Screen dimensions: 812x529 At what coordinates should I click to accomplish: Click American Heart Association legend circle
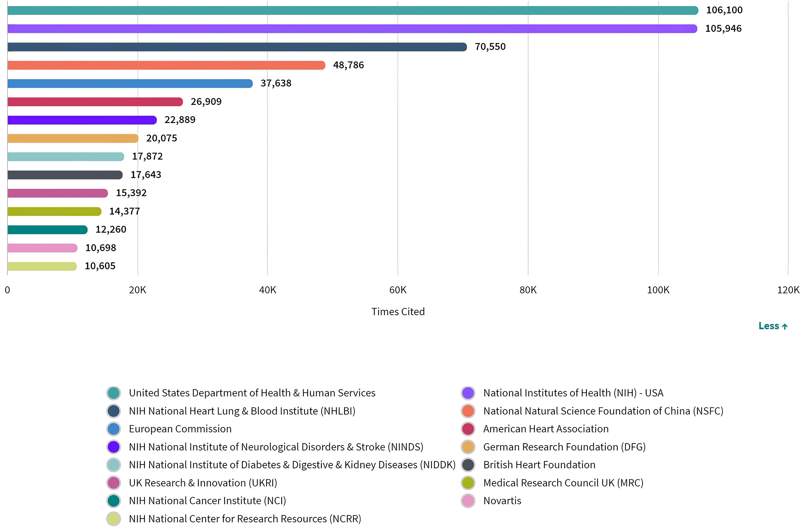468,429
